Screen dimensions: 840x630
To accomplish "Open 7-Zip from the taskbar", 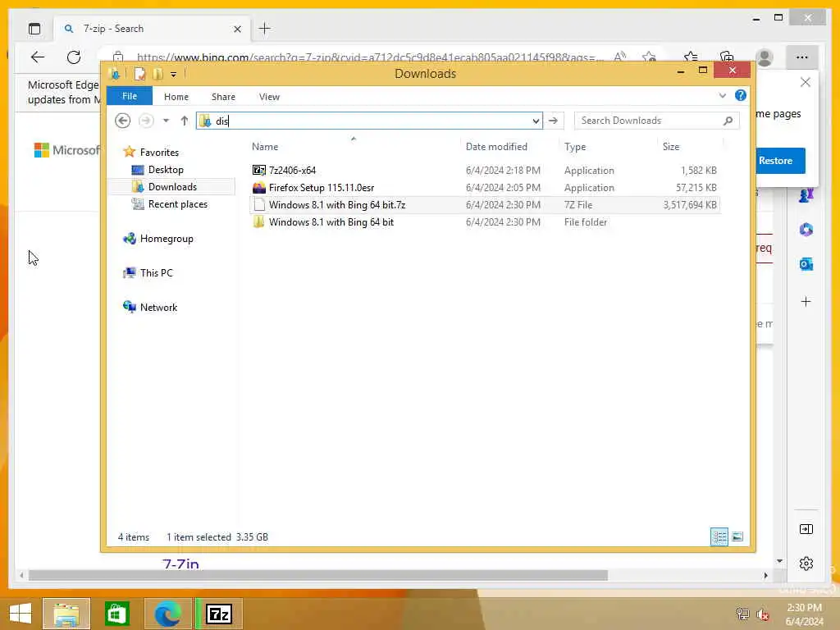I will click(218, 614).
